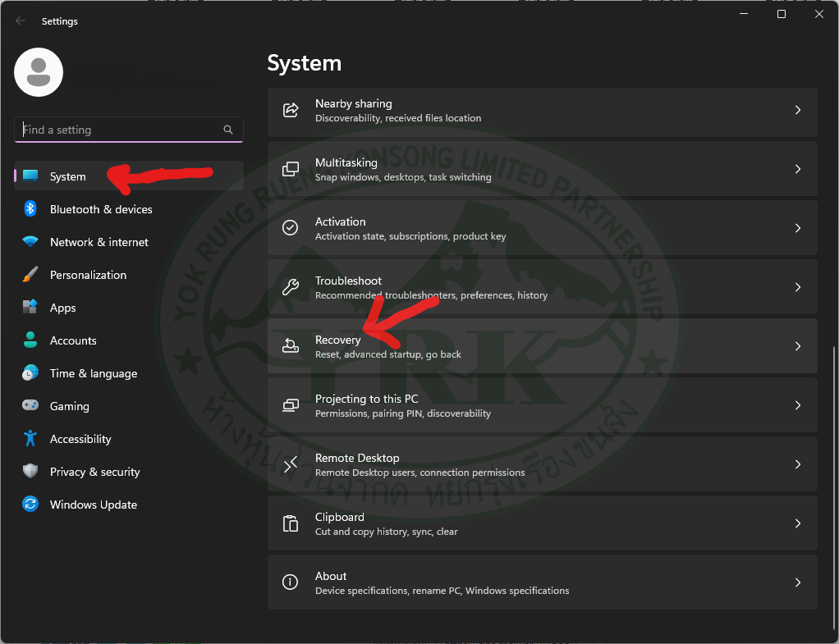Open Windows Update settings
The height and width of the screenshot is (644, 839).
tap(129, 504)
